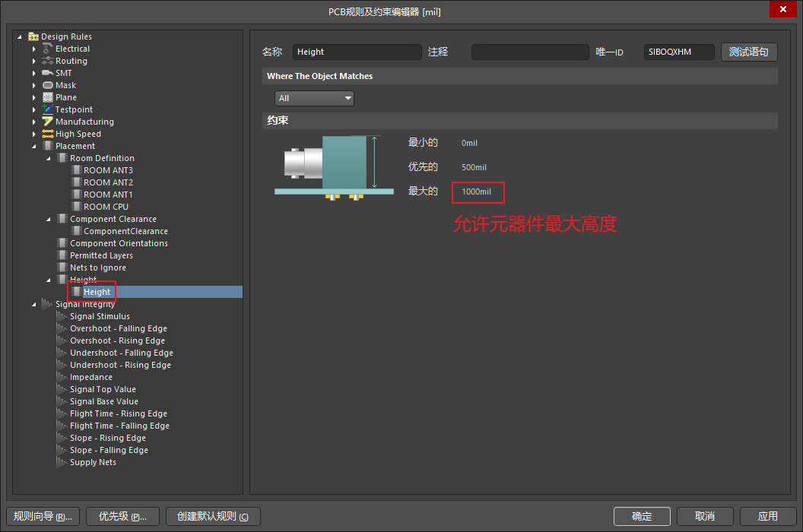
Task: Click the Mask category icon
Action: (48, 85)
